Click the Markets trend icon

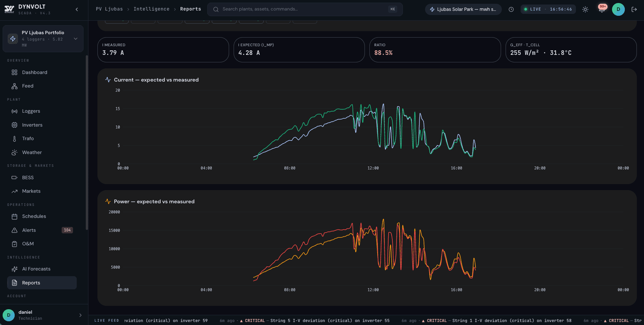coord(14,191)
